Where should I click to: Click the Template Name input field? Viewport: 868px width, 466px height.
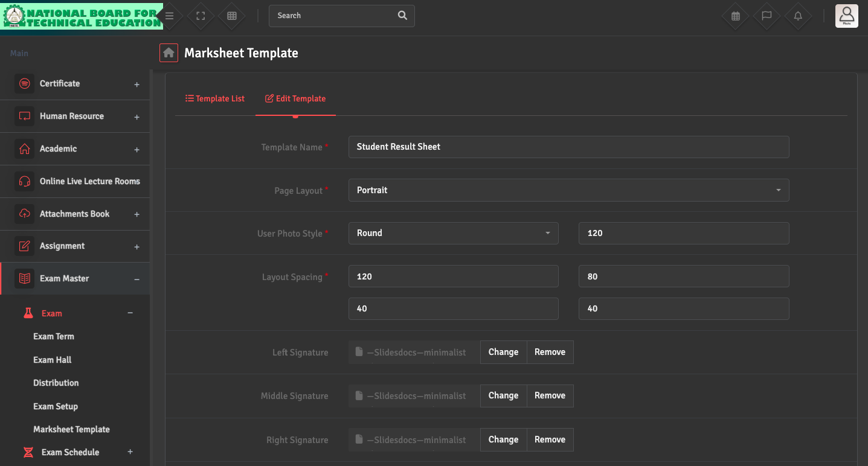[568, 147]
